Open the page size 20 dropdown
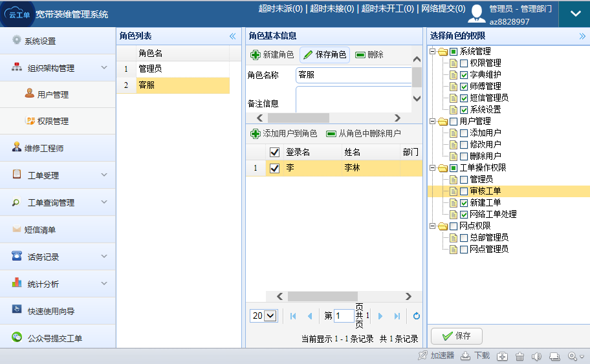 click(x=264, y=316)
